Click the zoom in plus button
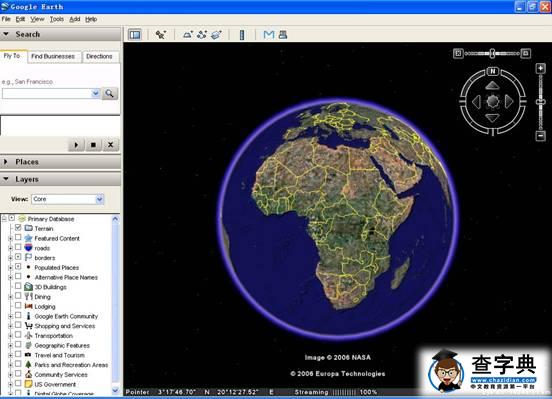 coord(540,68)
